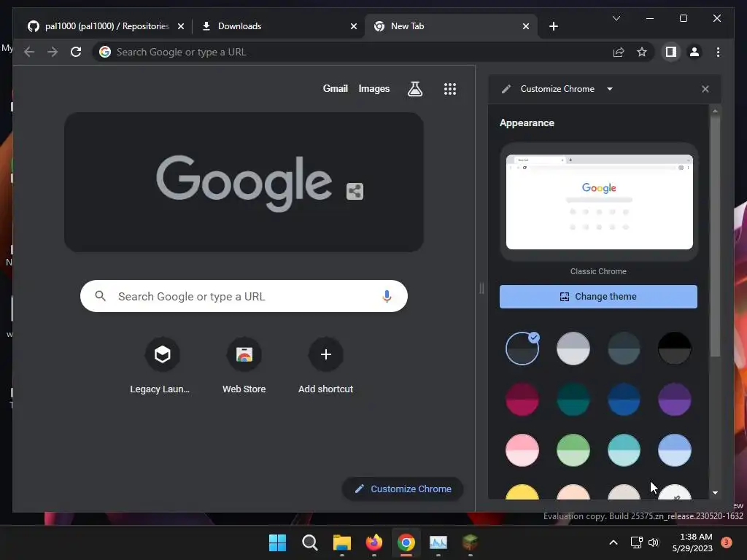Image resolution: width=747 pixels, height=560 pixels.
Task: Apply the light green color swatch
Action: coord(573,450)
